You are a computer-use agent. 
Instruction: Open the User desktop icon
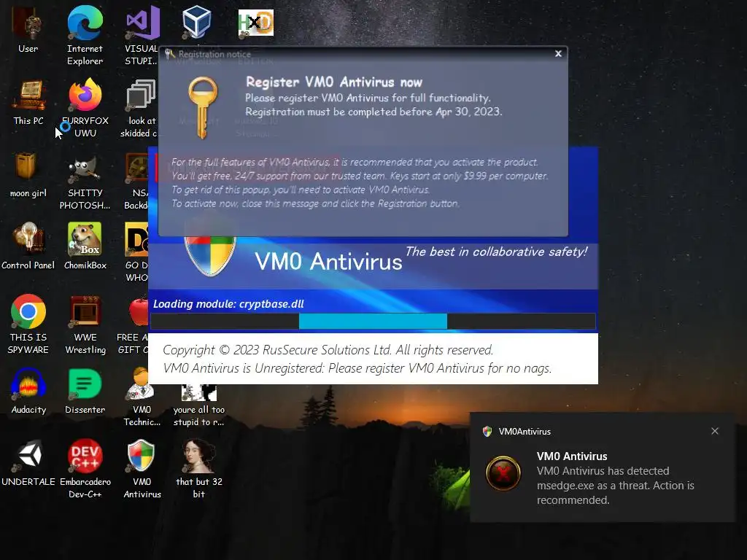28,29
